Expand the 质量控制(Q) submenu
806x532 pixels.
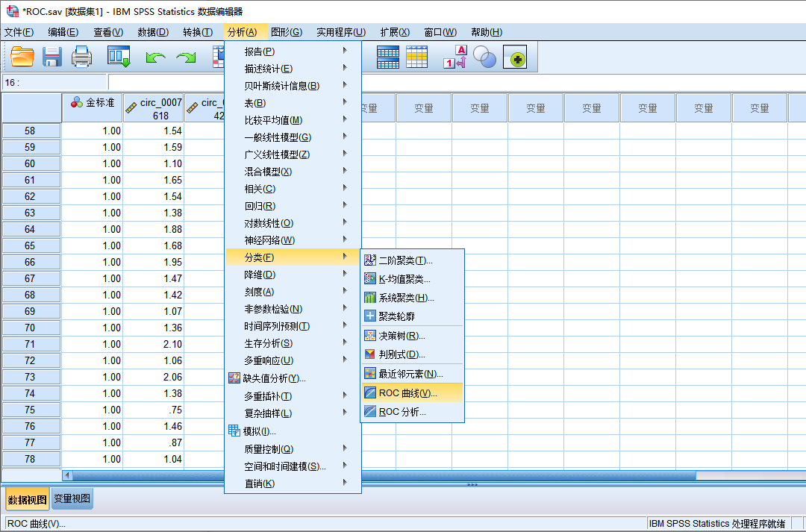point(293,448)
